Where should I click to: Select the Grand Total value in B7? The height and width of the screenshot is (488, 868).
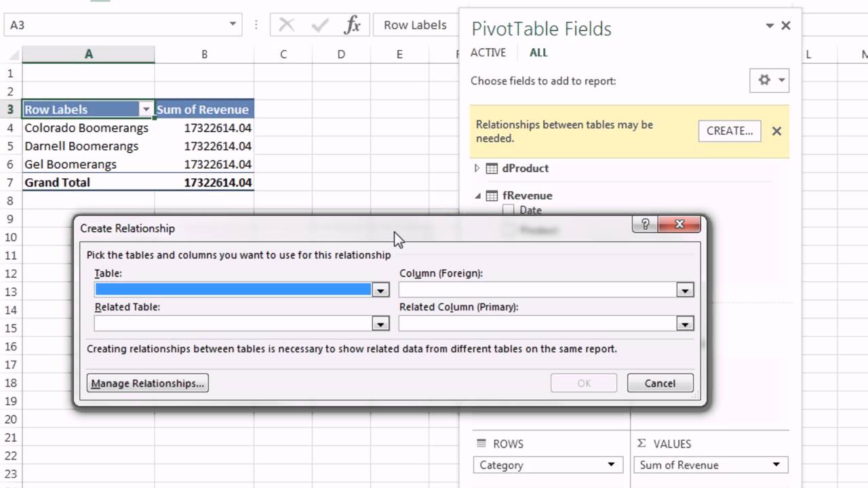[204, 182]
